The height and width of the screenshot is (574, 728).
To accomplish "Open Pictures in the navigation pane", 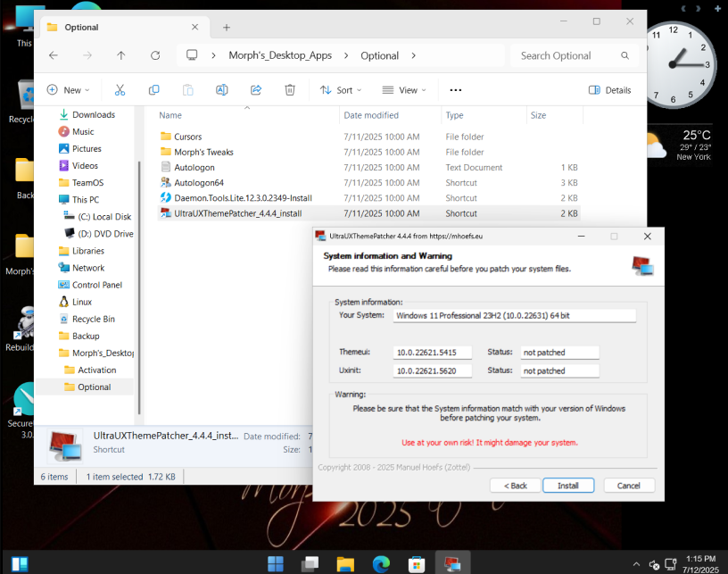I will (80, 148).
